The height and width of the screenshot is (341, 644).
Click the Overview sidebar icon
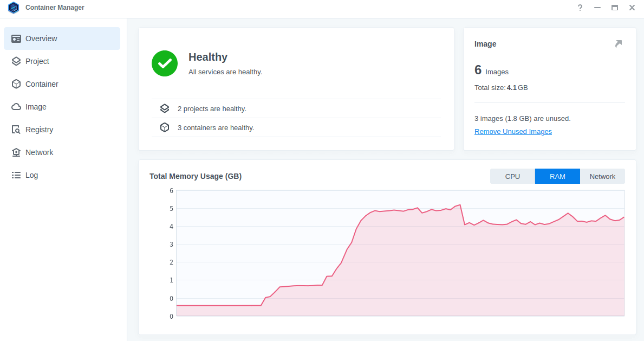click(x=16, y=38)
